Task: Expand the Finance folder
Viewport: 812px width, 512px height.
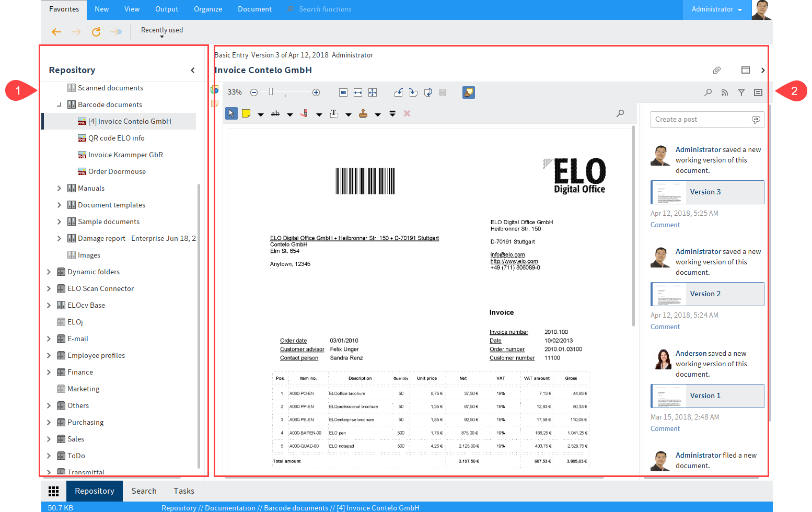Action: [49, 372]
